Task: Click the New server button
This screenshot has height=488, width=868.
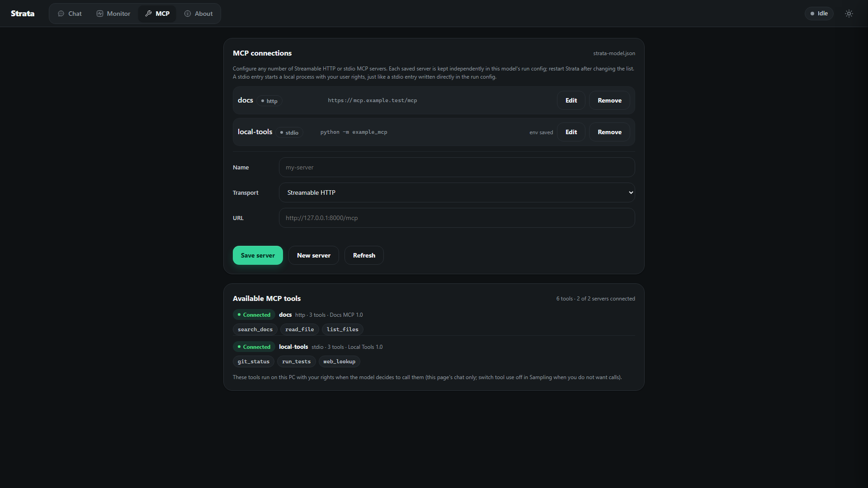Action: tap(314, 255)
